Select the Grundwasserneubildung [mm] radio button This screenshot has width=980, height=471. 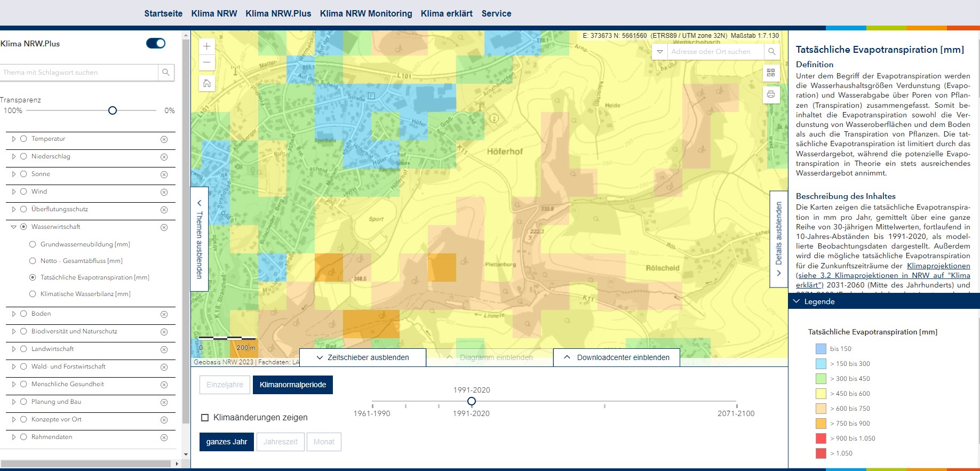[33, 244]
